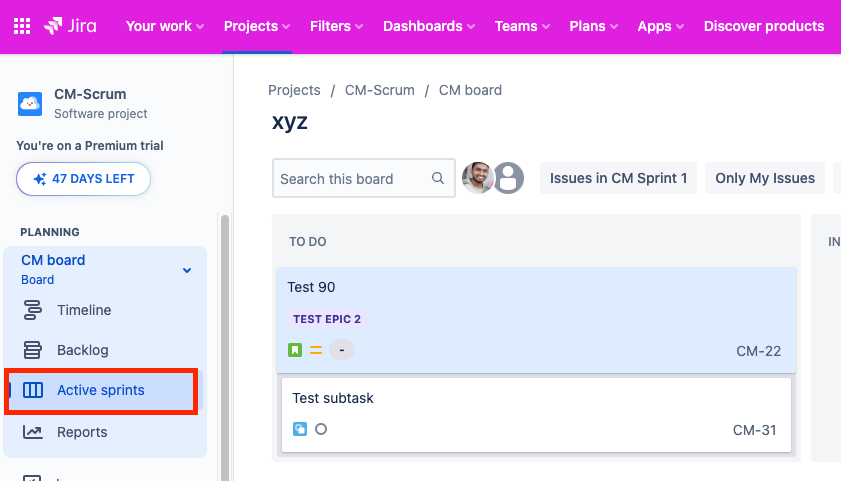Click the medium priority icon on Test 90
Viewport: 841px width, 481px height.
point(316,350)
